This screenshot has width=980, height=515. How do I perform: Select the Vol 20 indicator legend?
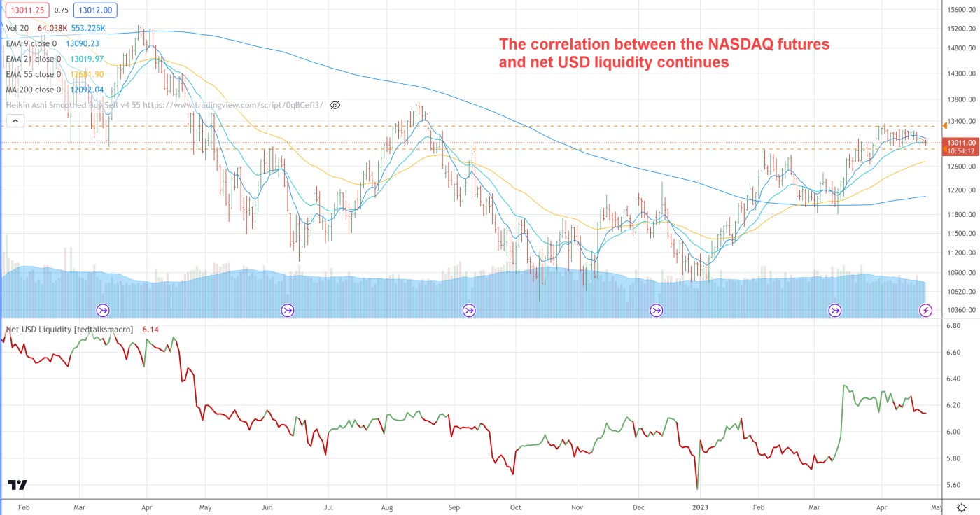coord(18,28)
